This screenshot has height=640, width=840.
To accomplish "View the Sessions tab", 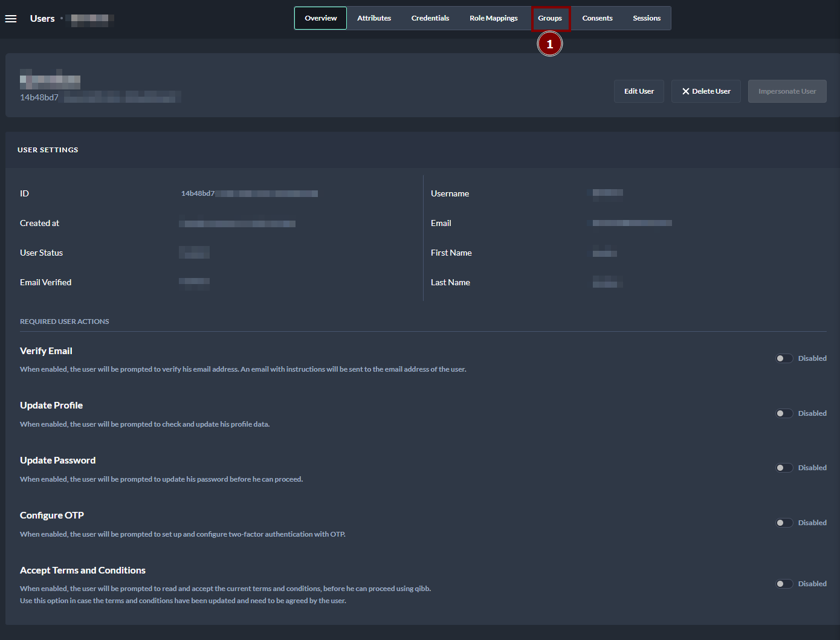I will [646, 18].
